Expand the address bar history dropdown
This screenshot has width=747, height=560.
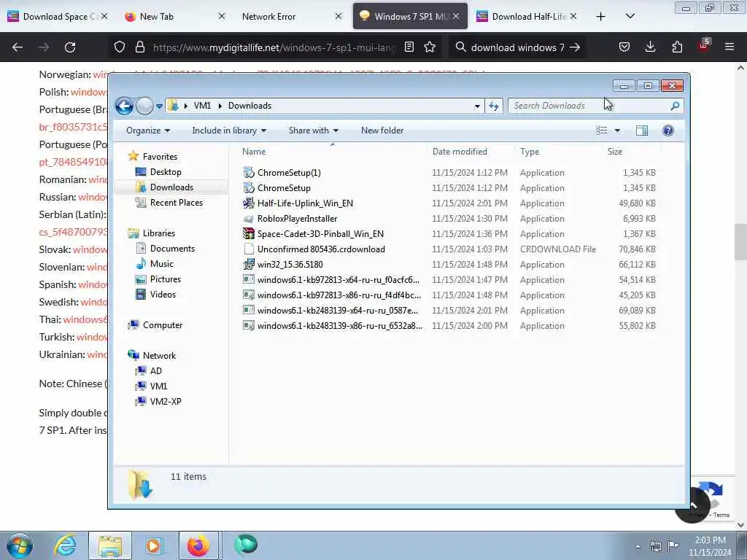click(477, 106)
